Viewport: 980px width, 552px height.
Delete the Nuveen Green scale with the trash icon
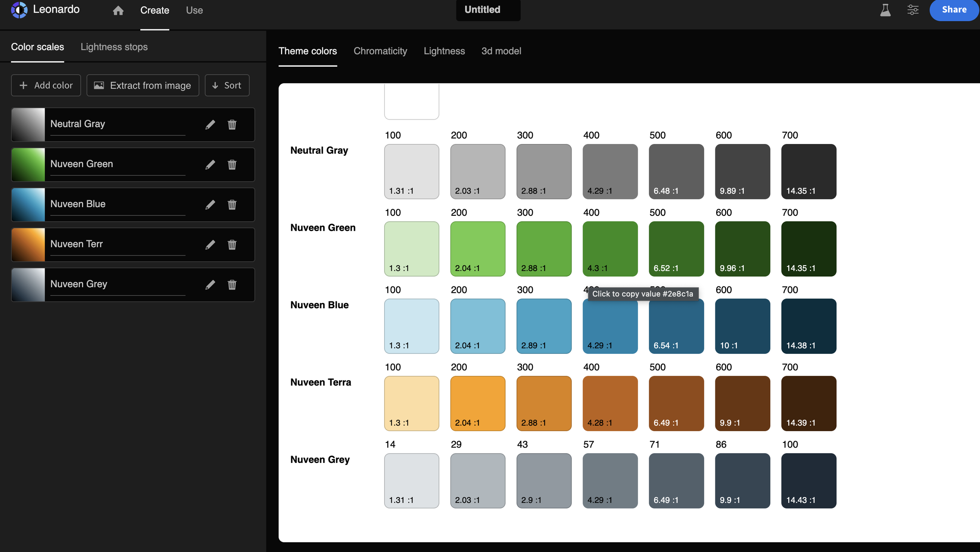click(x=232, y=165)
